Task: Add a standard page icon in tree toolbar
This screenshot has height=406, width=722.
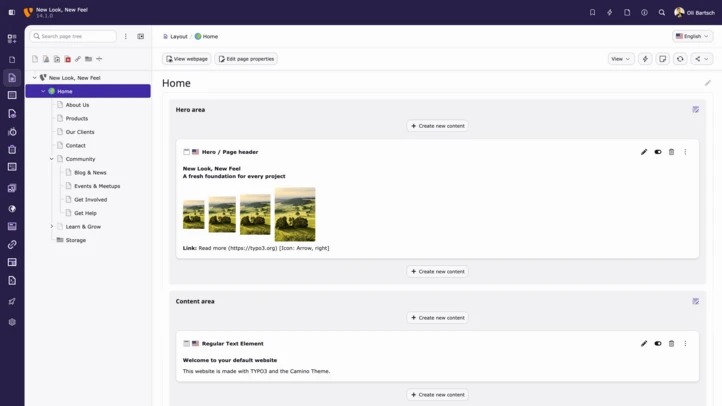Action: (35, 59)
